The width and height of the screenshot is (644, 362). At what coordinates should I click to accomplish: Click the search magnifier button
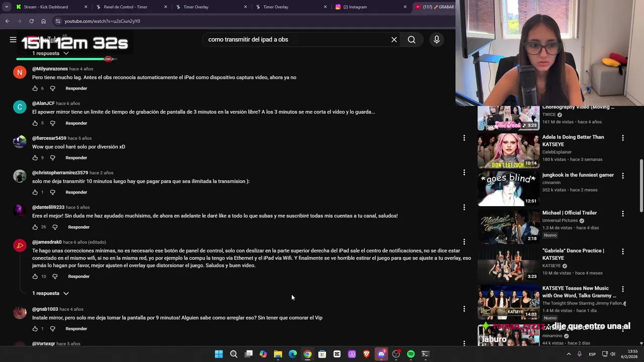coord(412,39)
